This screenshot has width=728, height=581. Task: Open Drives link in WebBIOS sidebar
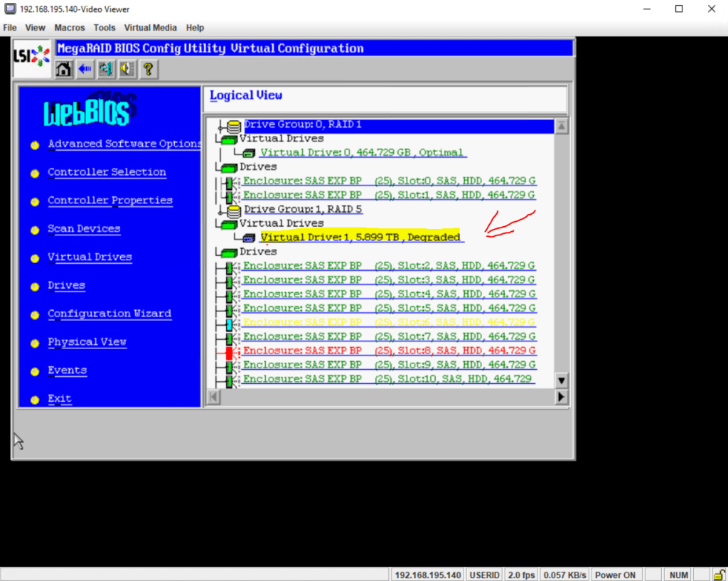(66, 286)
